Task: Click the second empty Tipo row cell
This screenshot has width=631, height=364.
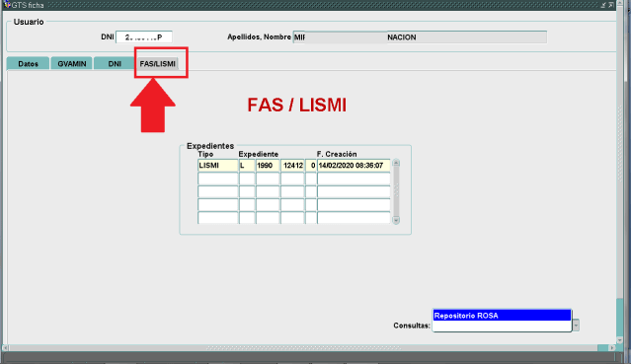Action: pos(217,191)
